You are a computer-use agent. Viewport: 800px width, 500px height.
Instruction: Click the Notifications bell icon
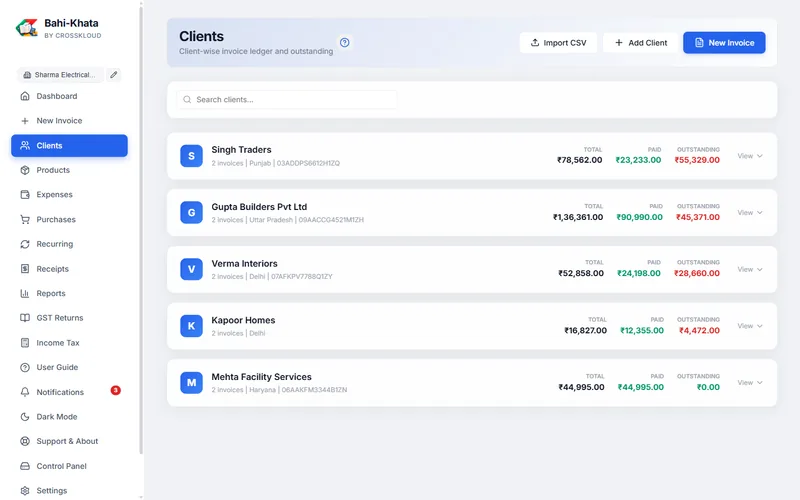click(24, 392)
